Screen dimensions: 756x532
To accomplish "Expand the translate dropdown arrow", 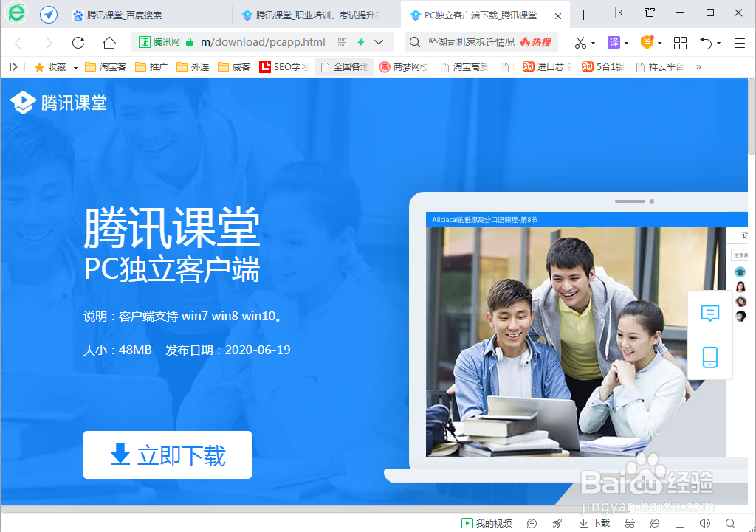I will (x=626, y=44).
